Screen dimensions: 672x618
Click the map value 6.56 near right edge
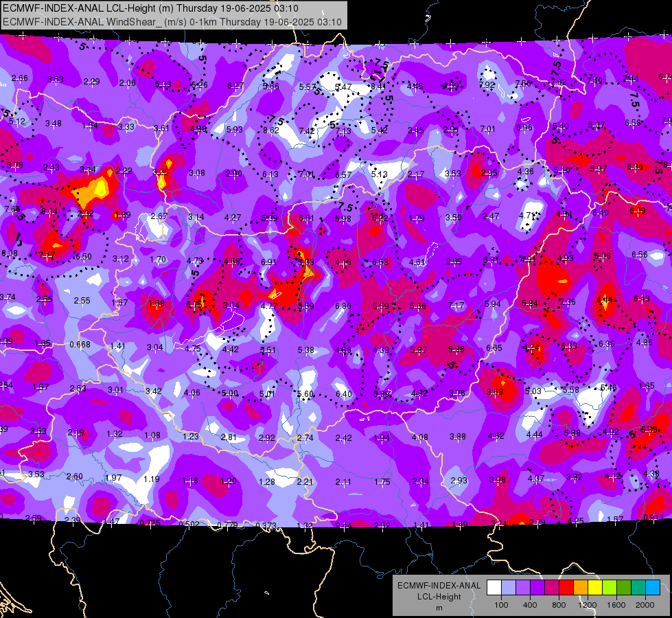coord(640,254)
